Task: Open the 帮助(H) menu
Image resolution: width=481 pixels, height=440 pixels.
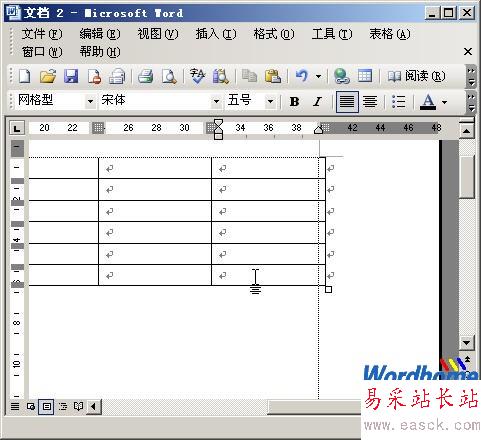Action: 100,52
